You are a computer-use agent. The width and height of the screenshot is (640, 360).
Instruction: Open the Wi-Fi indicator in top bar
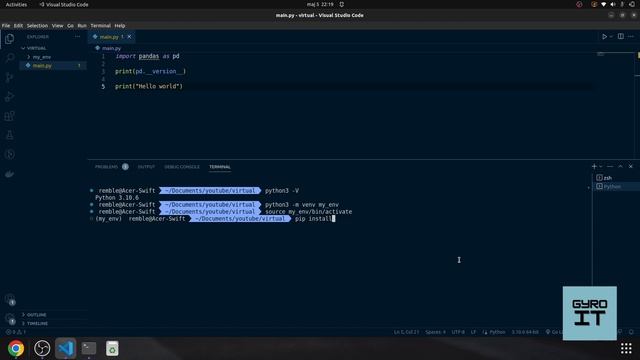[604, 4]
